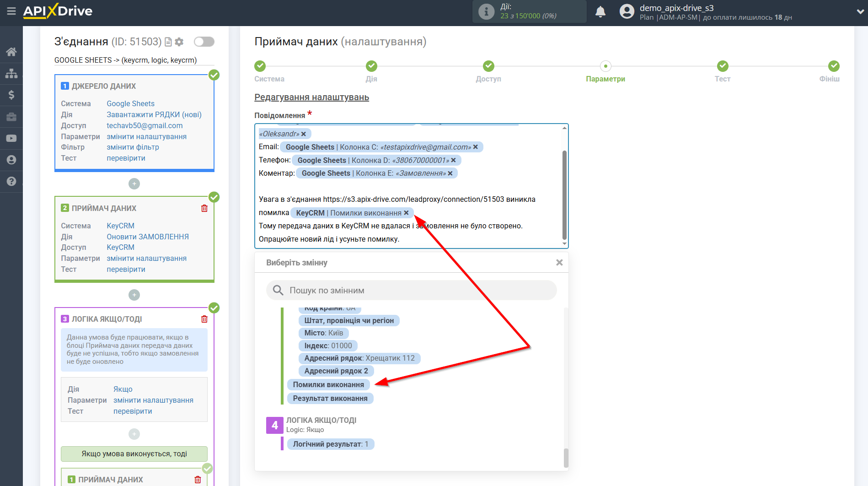868x486 pixels.
Task: Open notifications bell
Action: coord(600,11)
